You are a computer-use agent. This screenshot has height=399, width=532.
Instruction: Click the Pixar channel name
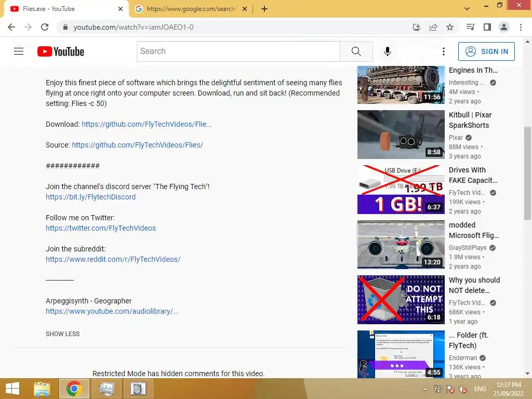(x=456, y=137)
